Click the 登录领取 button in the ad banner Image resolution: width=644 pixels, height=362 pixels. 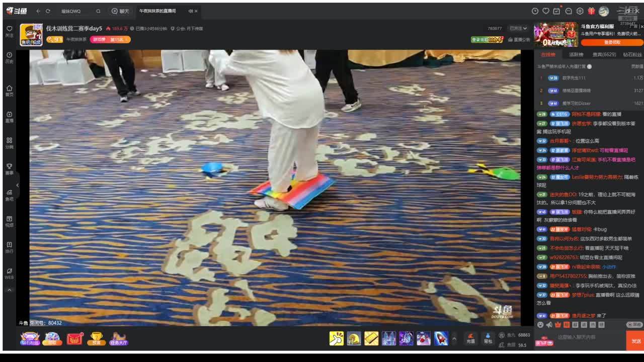(x=611, y=43)
